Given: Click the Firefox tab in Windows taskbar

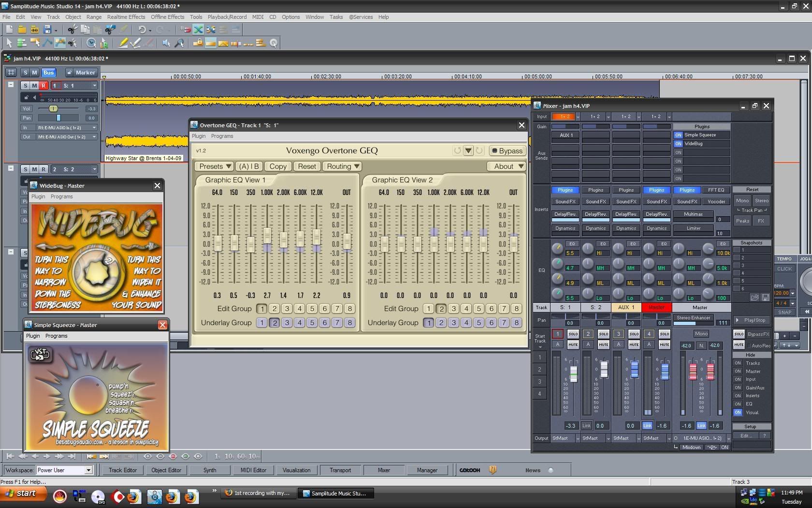Looking at the screenshot, I should click(x=258, y=493).
